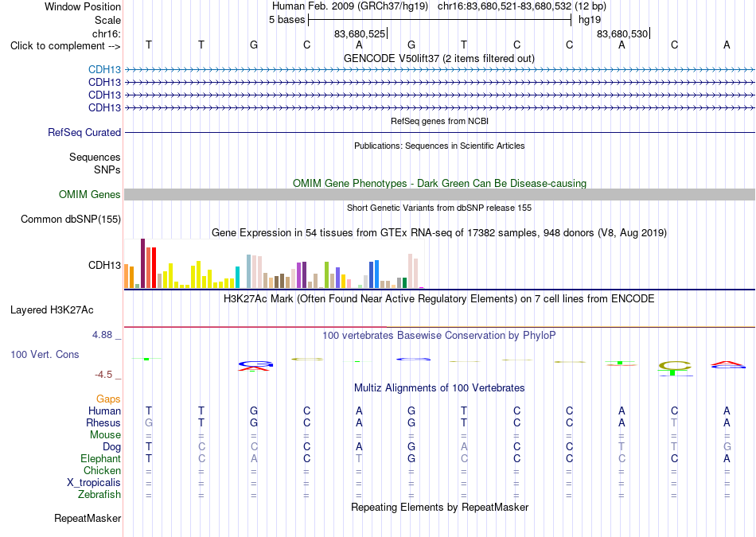This screenshot has height=537, width=756.
Task: Select the Chicken species label
Action: click(102, 470)
